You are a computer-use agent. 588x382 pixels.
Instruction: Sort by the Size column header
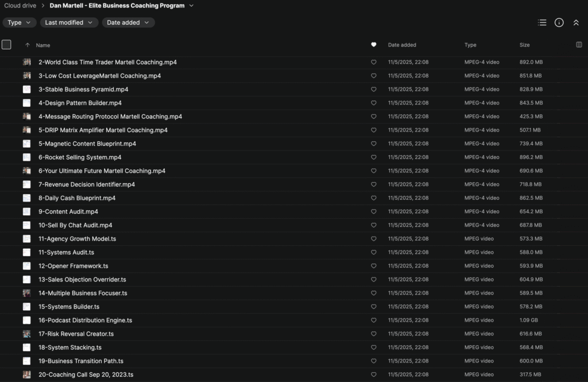(x=525, y=45)
